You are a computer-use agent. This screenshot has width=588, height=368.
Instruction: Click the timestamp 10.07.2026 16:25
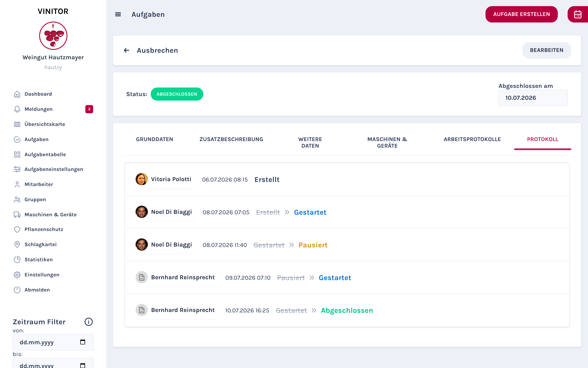(247, 310)
